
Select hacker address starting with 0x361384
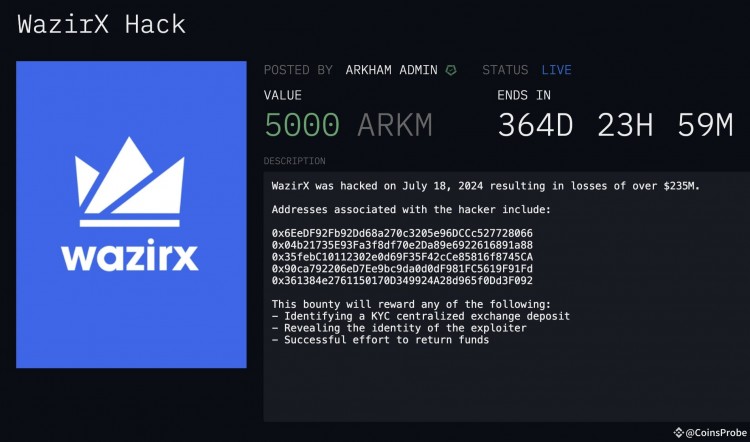pos(402,281)
